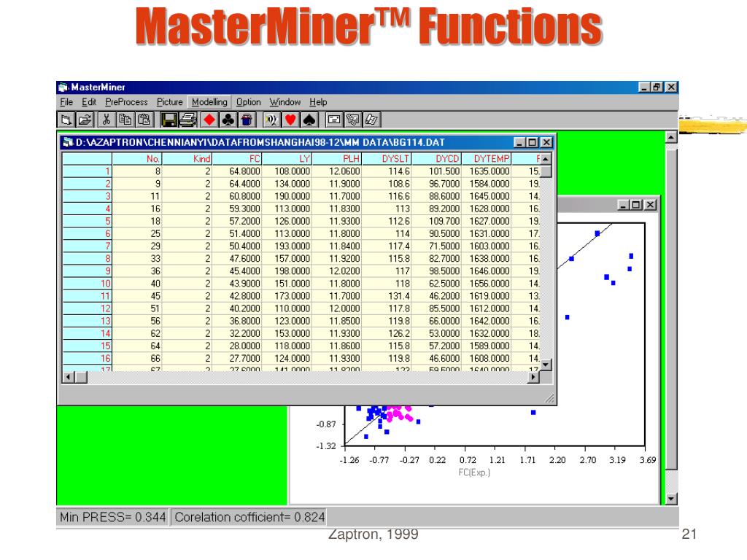747x560 pixels.
Task: Click the Copy toolbar icon
Action: (x=125, y=120)
